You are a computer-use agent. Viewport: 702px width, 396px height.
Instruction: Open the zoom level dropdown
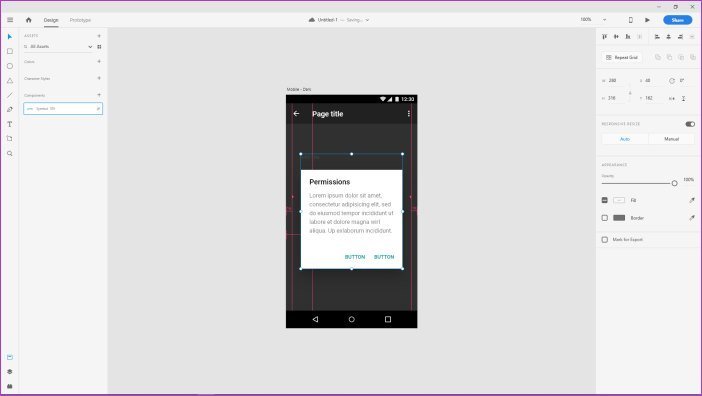point(604,20)
